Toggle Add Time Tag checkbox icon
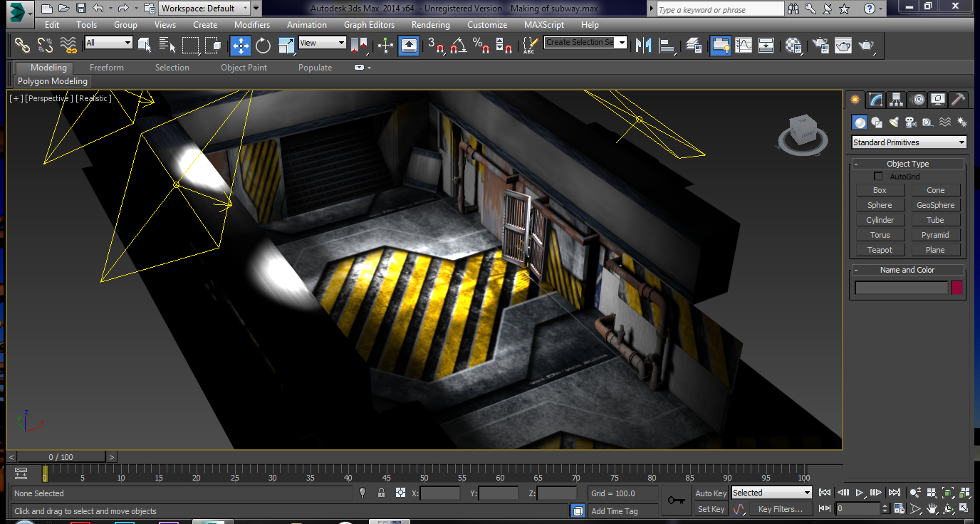 pos(578,510)
